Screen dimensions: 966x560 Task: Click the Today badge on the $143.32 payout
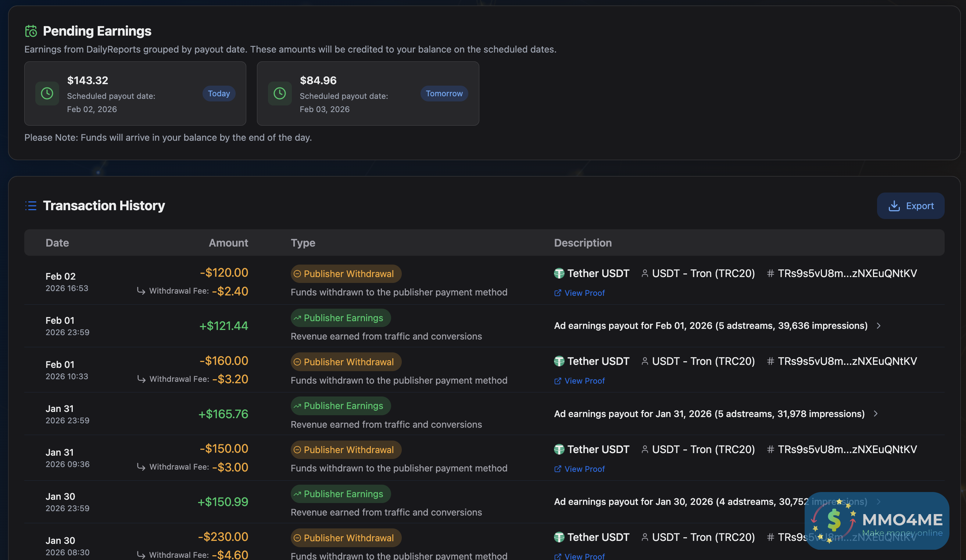pyautogui.click(x=219, y=94)
